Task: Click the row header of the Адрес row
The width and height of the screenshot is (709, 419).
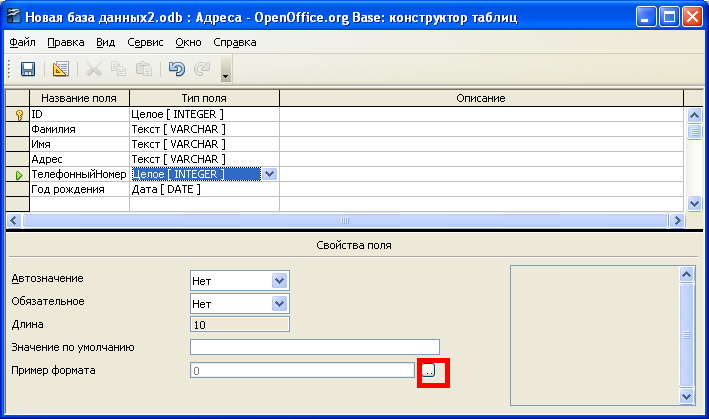Action: click(x=18, y=159)
